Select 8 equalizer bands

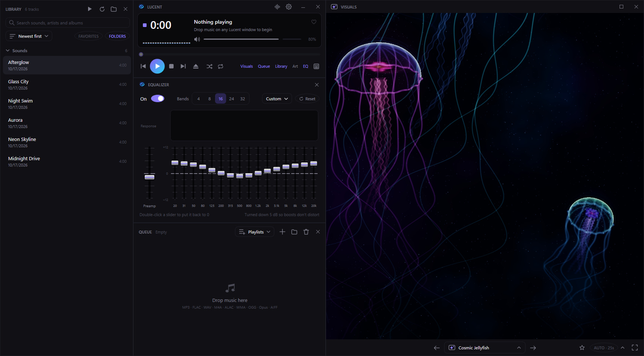click(209, 99)
